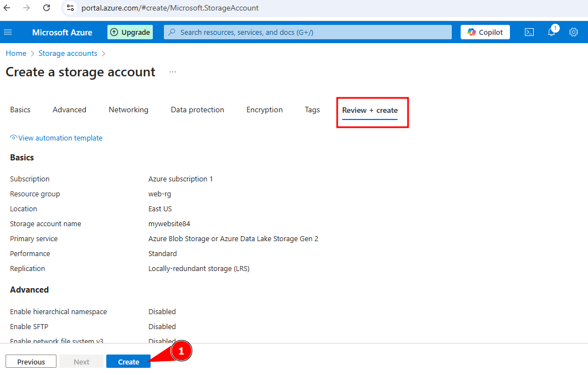Click the address bar URL

[170, 8]
